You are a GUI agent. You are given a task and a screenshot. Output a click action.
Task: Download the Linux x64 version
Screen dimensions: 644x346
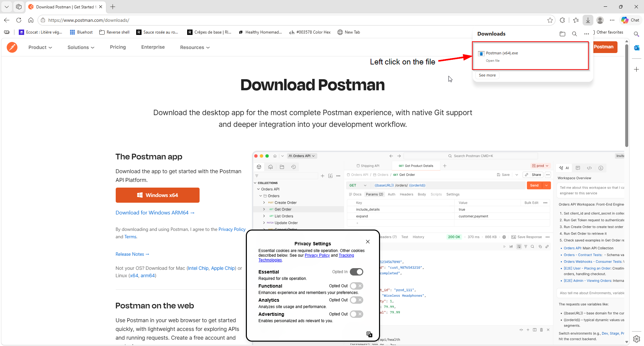134,276
